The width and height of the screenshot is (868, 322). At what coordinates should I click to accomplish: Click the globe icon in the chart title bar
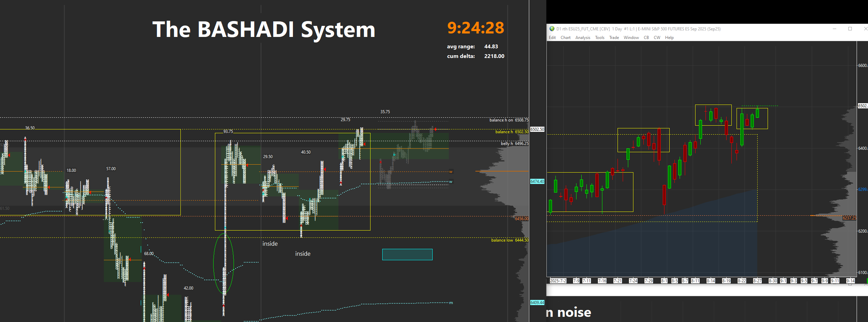coord(552,29)
